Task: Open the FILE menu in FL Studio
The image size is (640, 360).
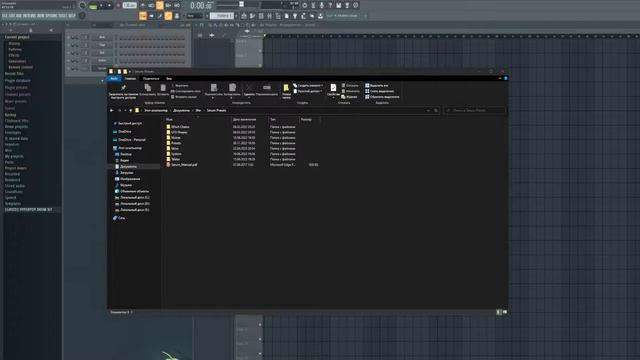Action: pos(5,16)
